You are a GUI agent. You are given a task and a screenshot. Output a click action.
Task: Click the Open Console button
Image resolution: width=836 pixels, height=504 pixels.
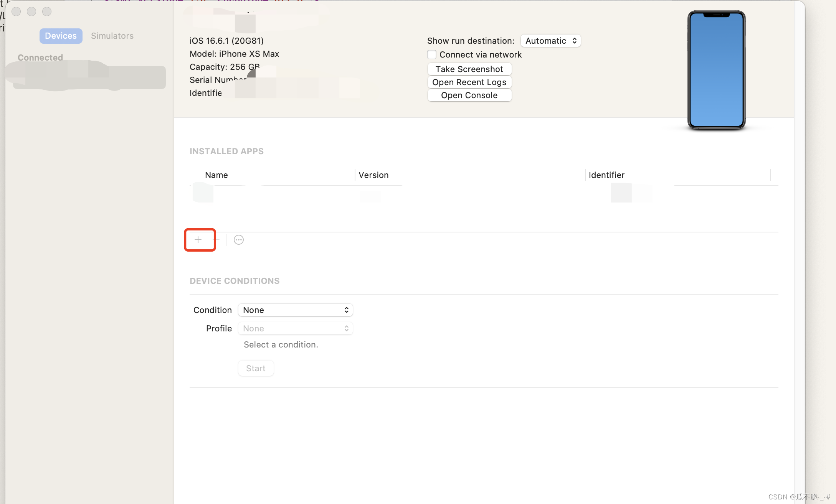click(469, 95)
